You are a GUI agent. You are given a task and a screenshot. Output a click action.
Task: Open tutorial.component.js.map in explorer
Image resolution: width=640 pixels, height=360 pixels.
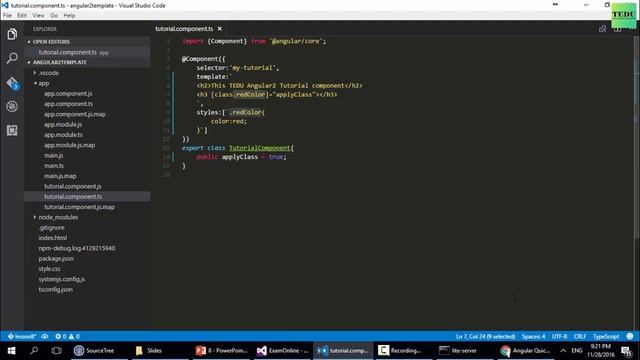(x=79, y=207)
